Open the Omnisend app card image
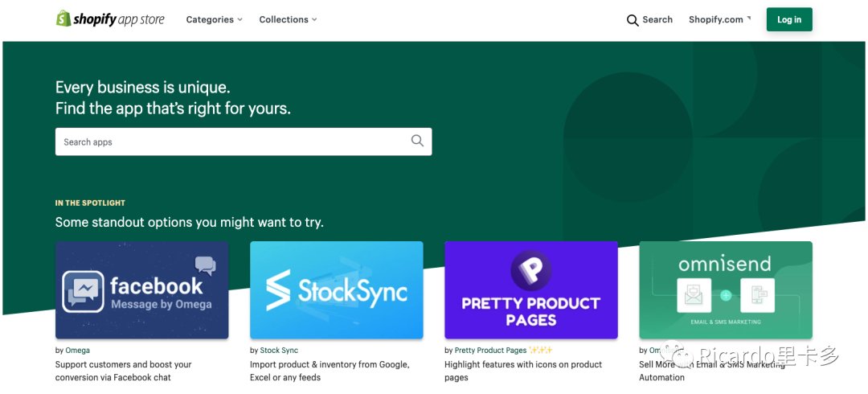The image size is (868, 394). tap(726, 289)
